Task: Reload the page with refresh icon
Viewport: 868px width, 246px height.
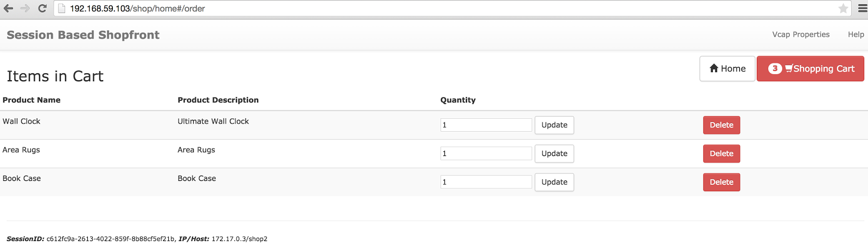Action: 42,8
